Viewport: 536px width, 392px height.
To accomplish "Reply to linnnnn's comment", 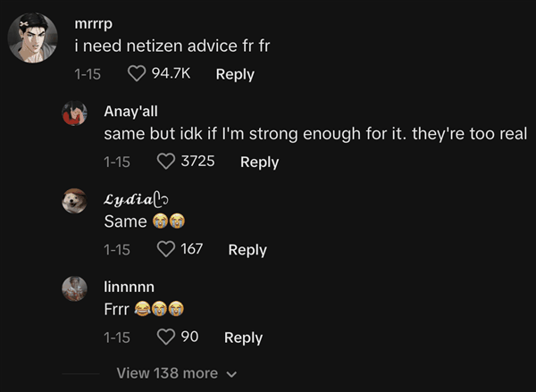I will [243, 338].
